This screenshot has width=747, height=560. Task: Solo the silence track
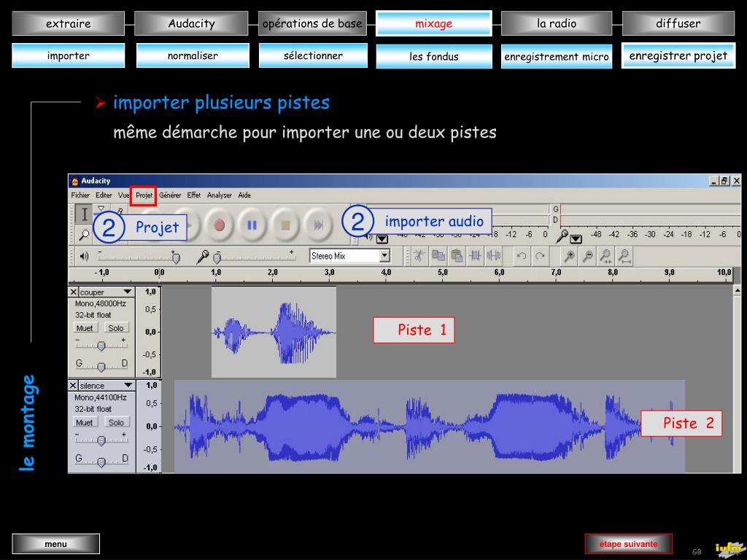coord(116,422)
